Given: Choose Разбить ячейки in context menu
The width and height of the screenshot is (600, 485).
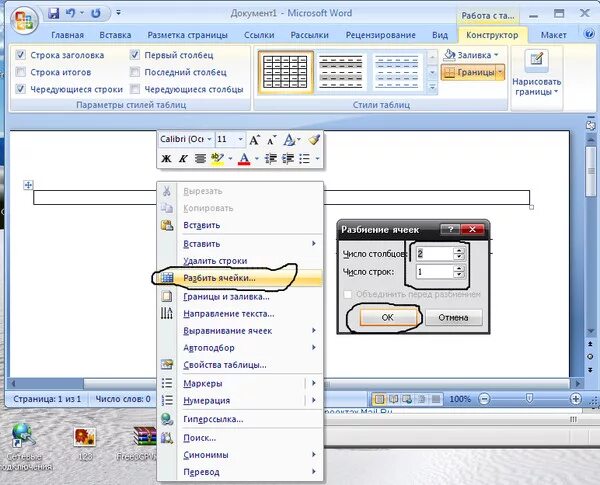Looking at the screenshot, I should (240, 278).
